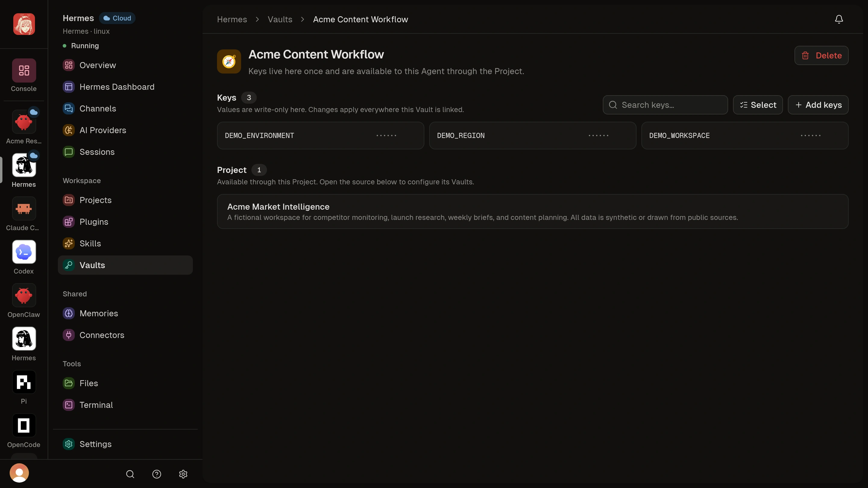Open Projects in Workspace
The width and height of the screenshot is (868, 488).
[x=125, y=200]
